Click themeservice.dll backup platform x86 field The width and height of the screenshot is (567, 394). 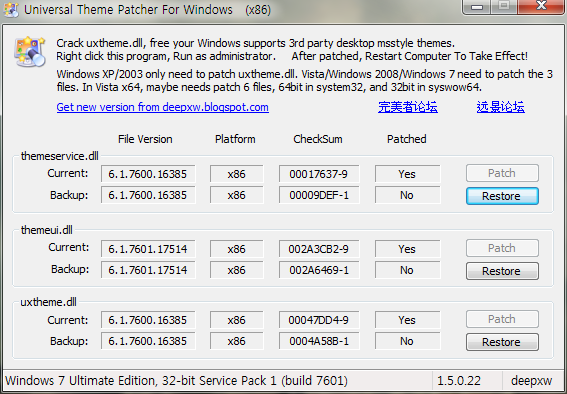(236, 195)
